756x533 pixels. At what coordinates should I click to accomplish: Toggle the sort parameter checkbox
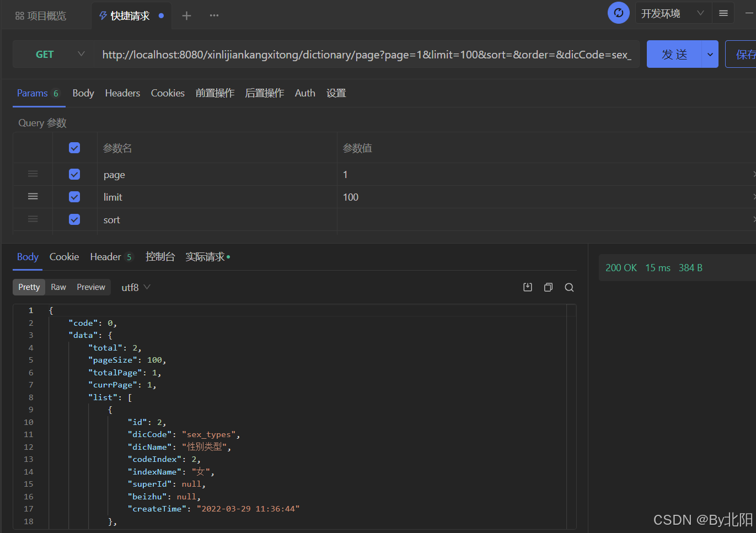[74, 219]
